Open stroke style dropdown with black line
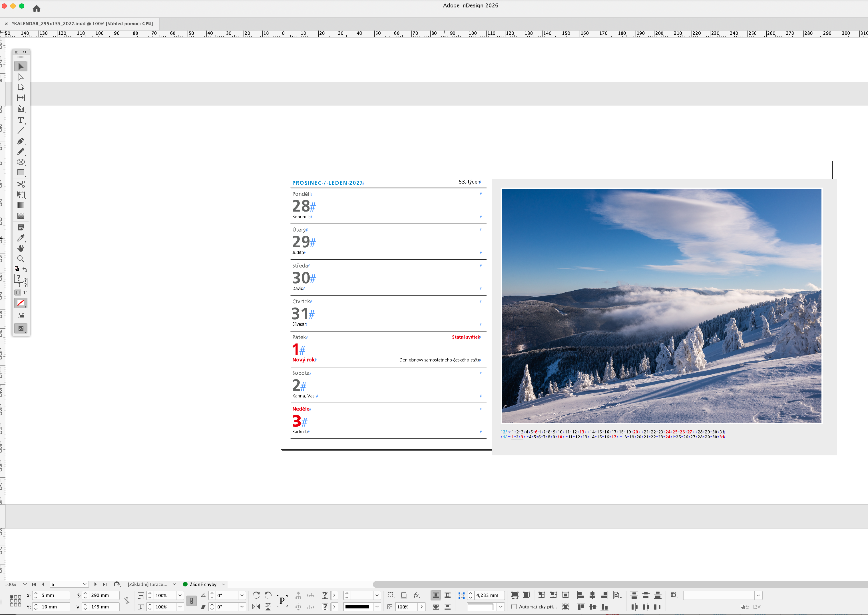 pyautogui.click(x=377, y=607)
